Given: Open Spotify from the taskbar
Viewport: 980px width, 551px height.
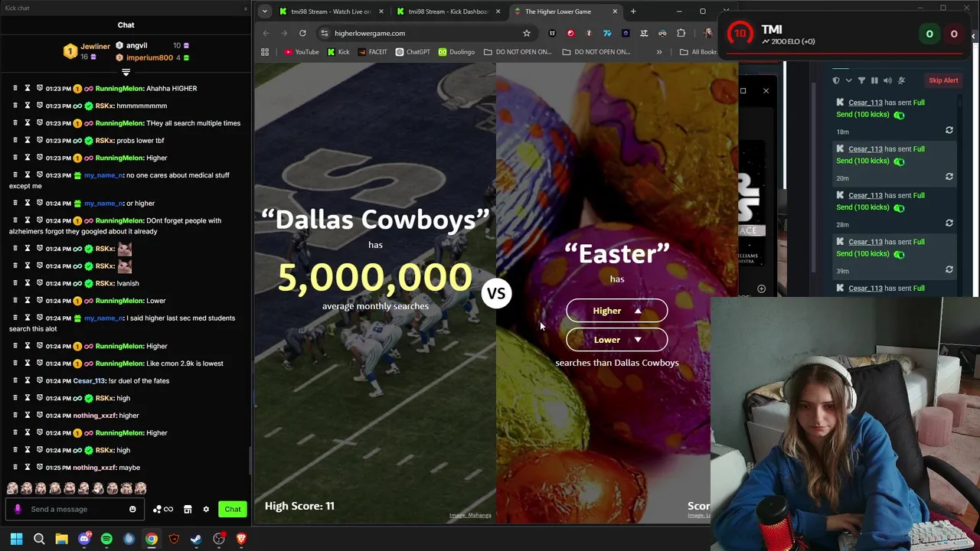Looking at the screenshot, I should [106, 539].
